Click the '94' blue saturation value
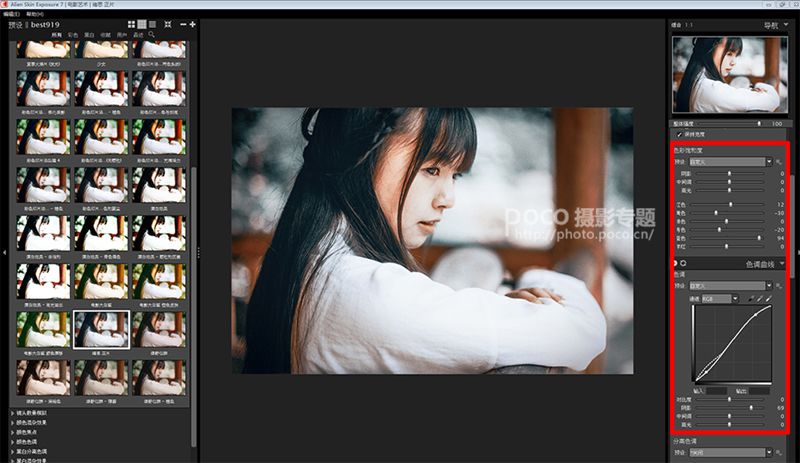 click(x=780, y=238)
